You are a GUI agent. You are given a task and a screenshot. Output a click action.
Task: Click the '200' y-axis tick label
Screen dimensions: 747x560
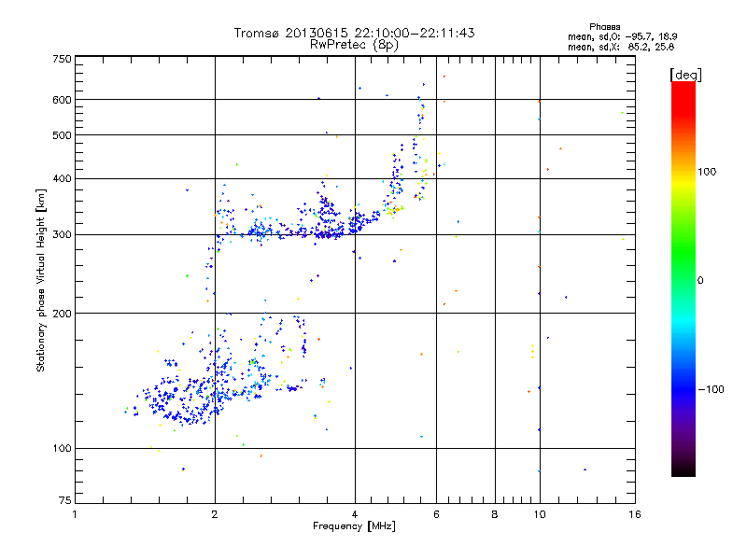pyautogui.click(x=62, y=314)
